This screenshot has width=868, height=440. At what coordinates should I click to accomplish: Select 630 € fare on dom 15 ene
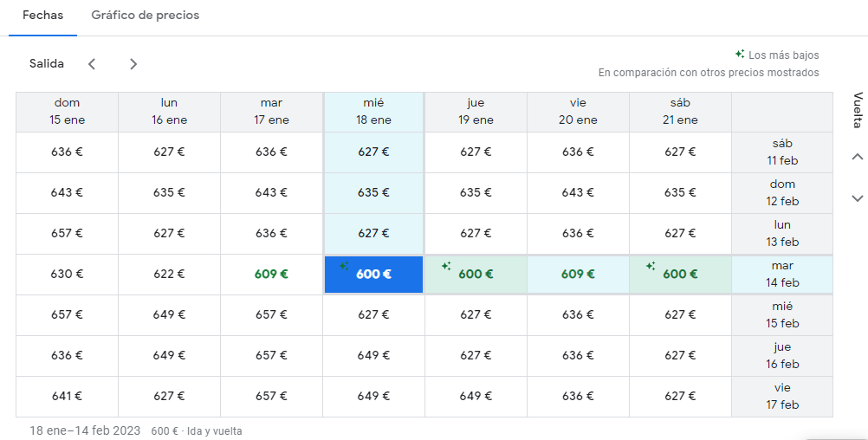(x=67, y=274)
